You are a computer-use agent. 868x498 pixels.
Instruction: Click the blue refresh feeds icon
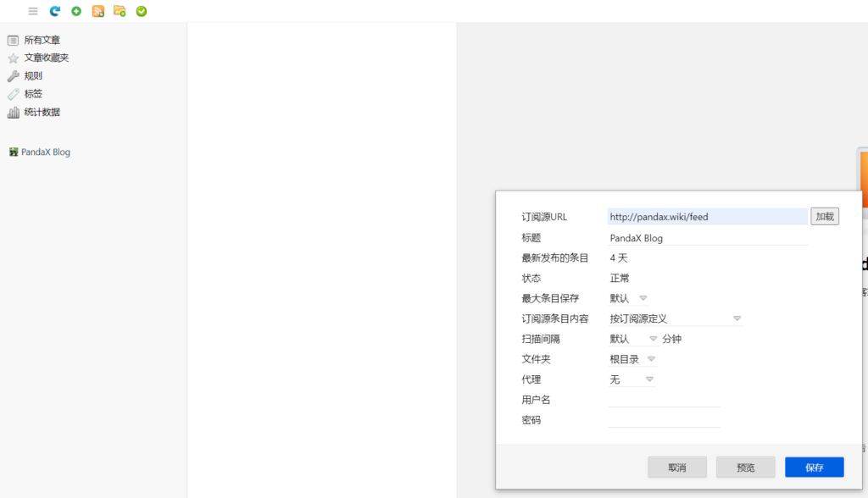pyautogui.click(x=55, y=11)
